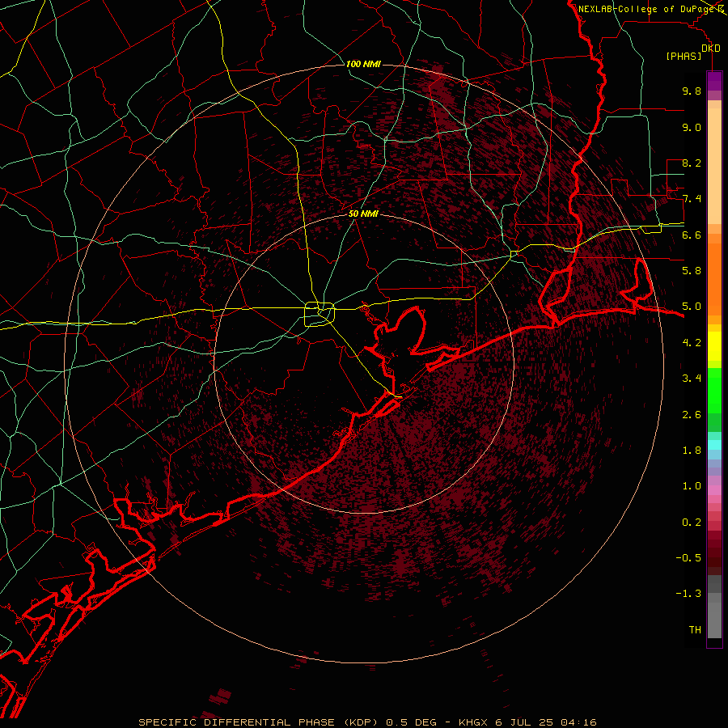Click the -0.5 legend value
Viewport: 728px width, 728px height.
point(688,558)
